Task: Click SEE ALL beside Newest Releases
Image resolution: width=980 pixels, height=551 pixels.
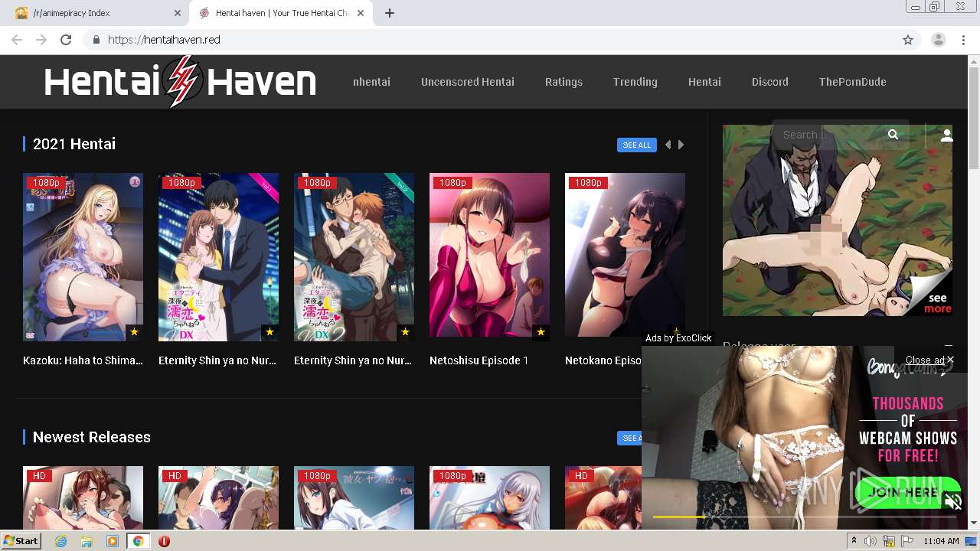Action: coord(630,438)
